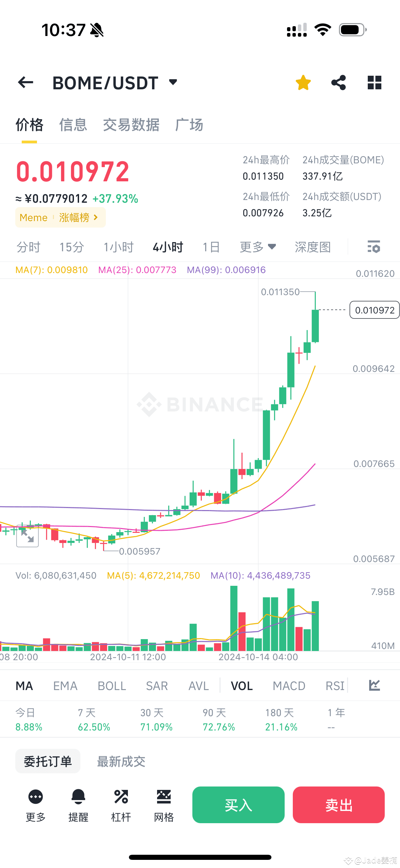Tap the 180 天 21.16% performance
The width and height of the screenshot is (400, 868).
[281, 720]
